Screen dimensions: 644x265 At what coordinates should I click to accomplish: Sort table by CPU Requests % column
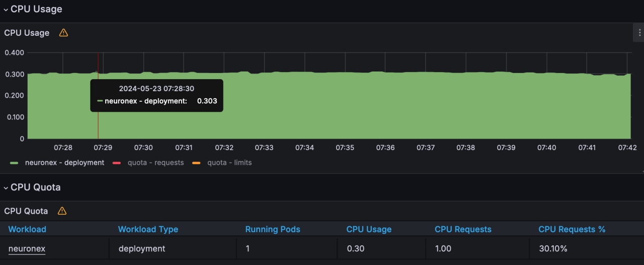pos(572,229)
